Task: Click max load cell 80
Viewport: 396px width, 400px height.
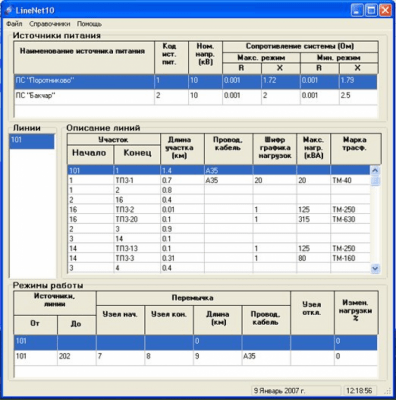Action: click(x=314, y=258)
